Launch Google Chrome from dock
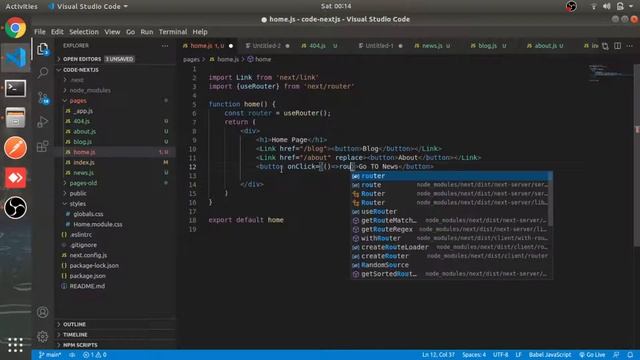 [x=16, y=28]
